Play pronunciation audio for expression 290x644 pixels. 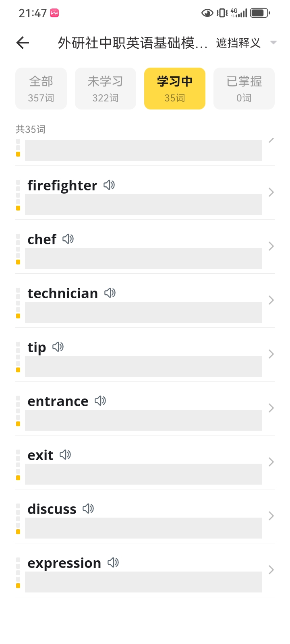113,563
